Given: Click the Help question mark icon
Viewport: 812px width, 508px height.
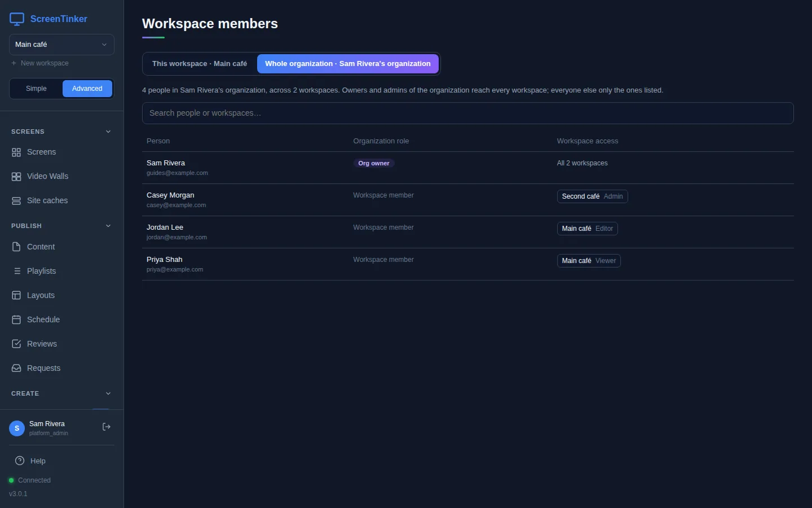Looking at the screenshot, I should click(x=20, y=461).
